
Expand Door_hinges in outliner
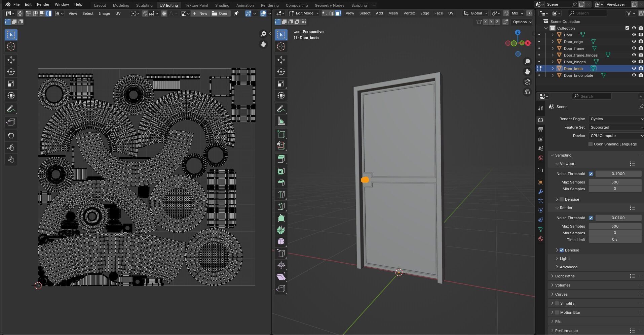click(x=553, y=62)
